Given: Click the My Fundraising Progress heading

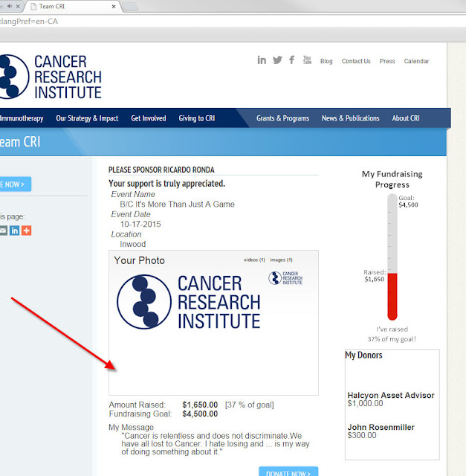Looking at the screenshot, I should coord(392,179).
